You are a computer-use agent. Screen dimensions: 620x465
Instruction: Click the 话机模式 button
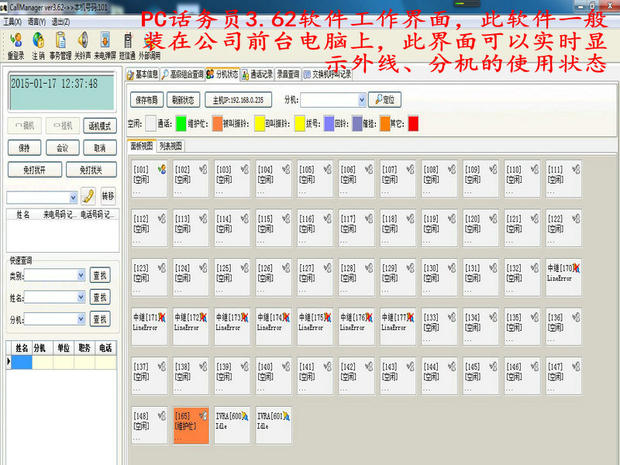[100, 126]
